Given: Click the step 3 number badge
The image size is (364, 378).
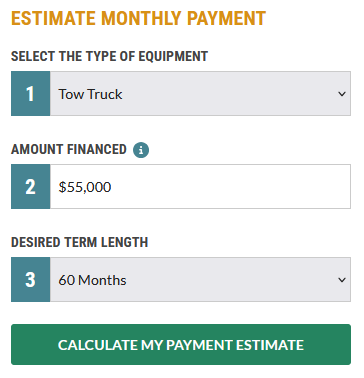Looking at the screenshot, I should pos(30,280).
